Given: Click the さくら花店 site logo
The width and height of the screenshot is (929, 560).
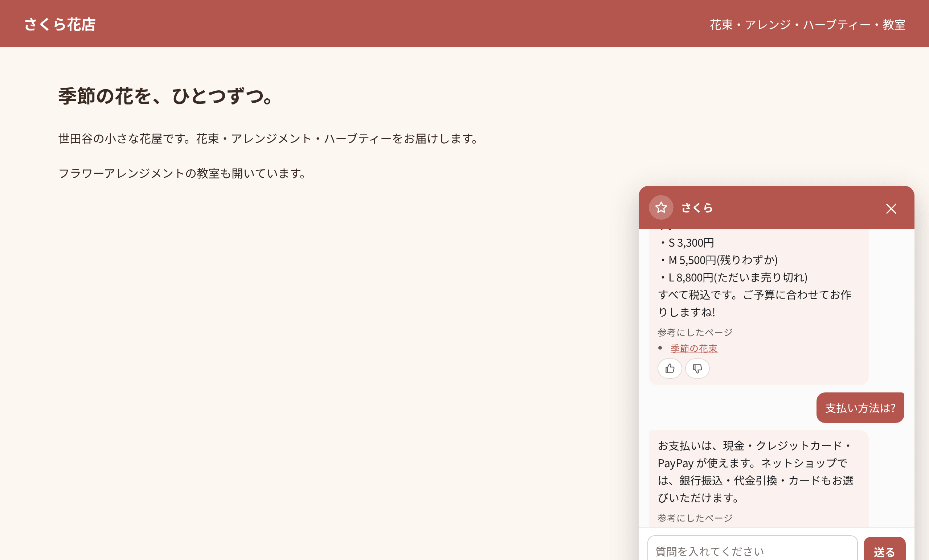Looking at the screenshot, I should 60,25.
